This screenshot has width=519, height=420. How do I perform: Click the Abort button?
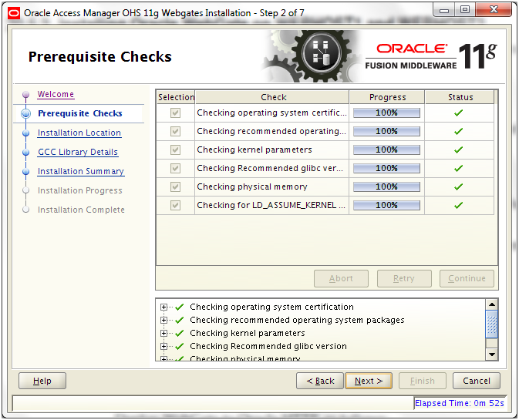pos(342,279)
